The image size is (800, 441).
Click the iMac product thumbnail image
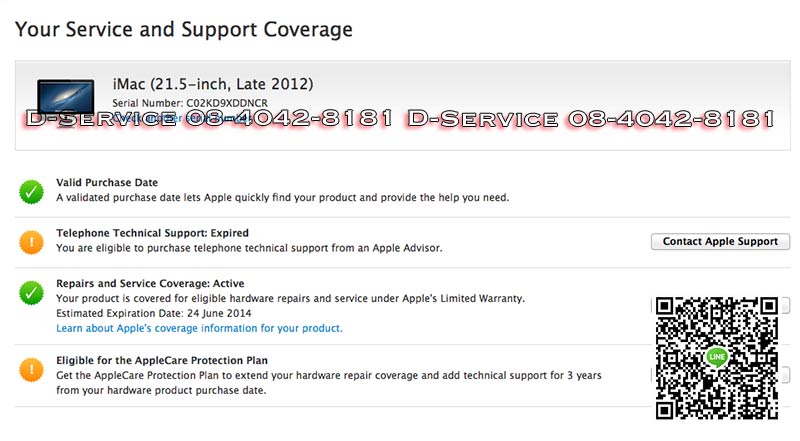[x=65, y=98]
